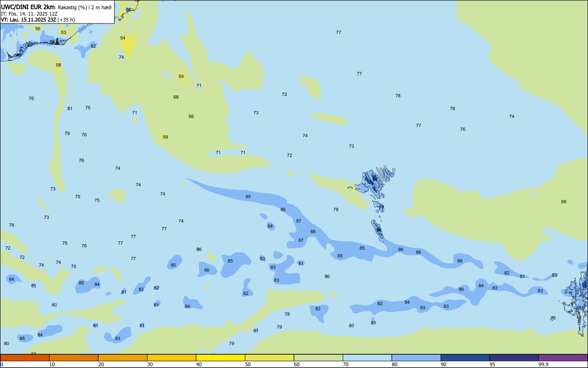Click the title text 'UWC/DINI EUR 2km'

pyautogui.click(x=28, y=7)
